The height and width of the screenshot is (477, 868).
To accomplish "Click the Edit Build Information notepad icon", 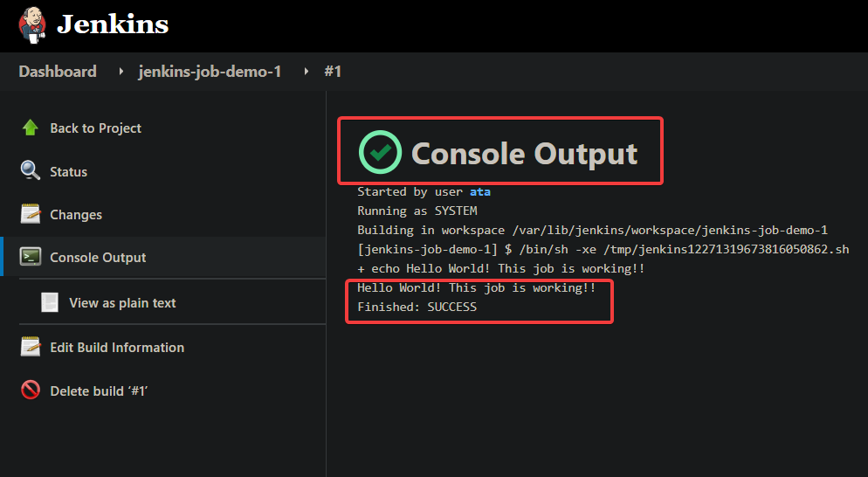I will (31, 347).
